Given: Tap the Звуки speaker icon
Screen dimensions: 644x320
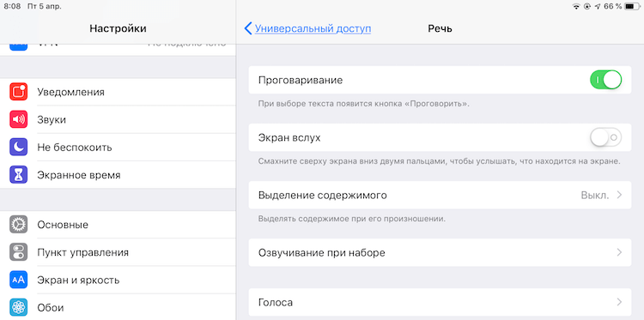Looking at the screenshot, I should pyautogui.click(x=19, y=120).
